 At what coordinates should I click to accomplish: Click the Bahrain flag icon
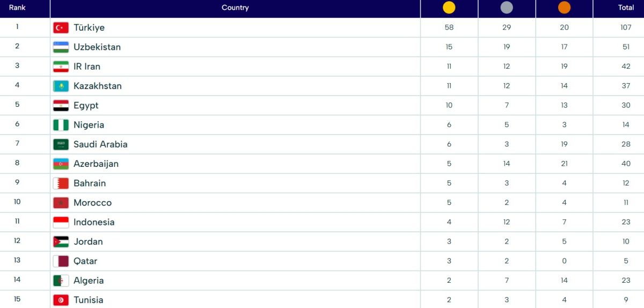coord(61,184)
